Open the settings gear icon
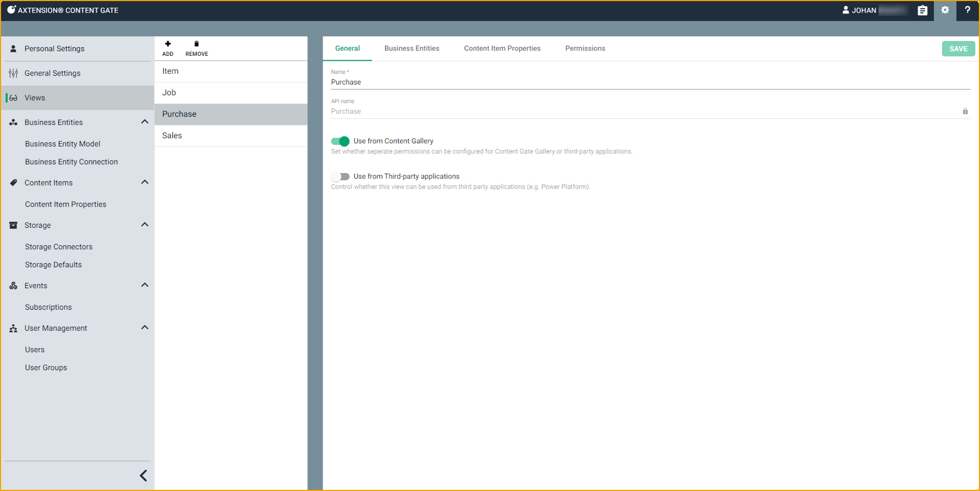 [945, 10]
